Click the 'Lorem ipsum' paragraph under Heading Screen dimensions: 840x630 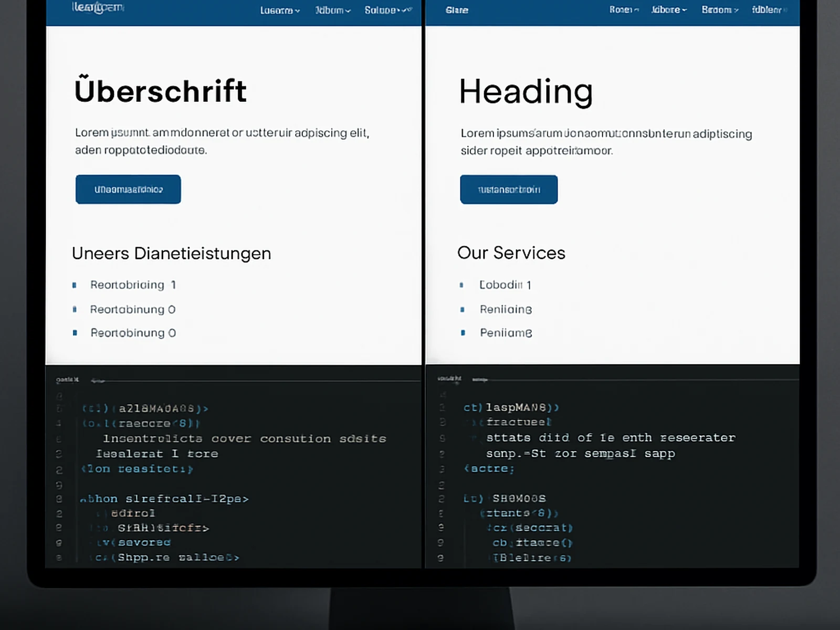pos(606,142)
